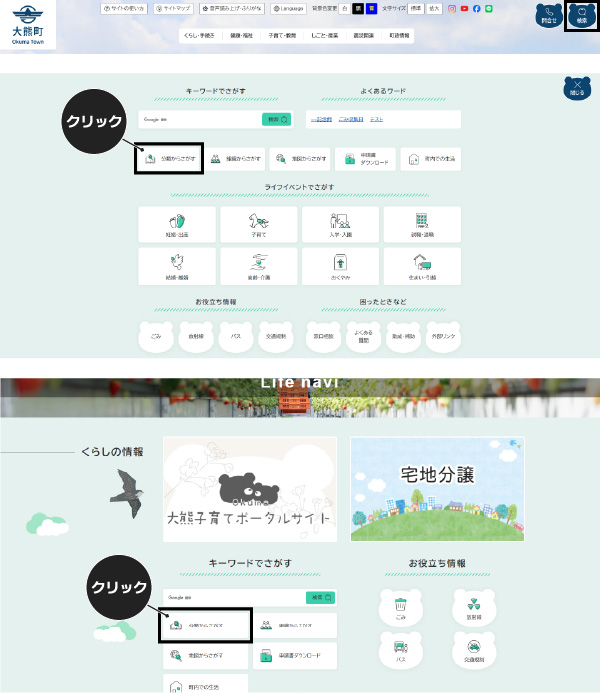Click the バス bear button in the upper panel

(x=235, y=336)
